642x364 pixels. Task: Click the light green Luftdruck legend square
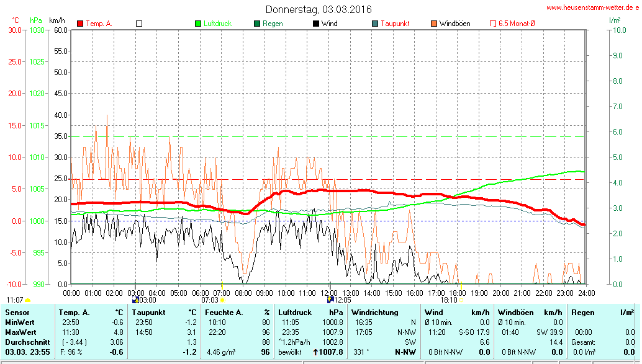tap(198, 24)
